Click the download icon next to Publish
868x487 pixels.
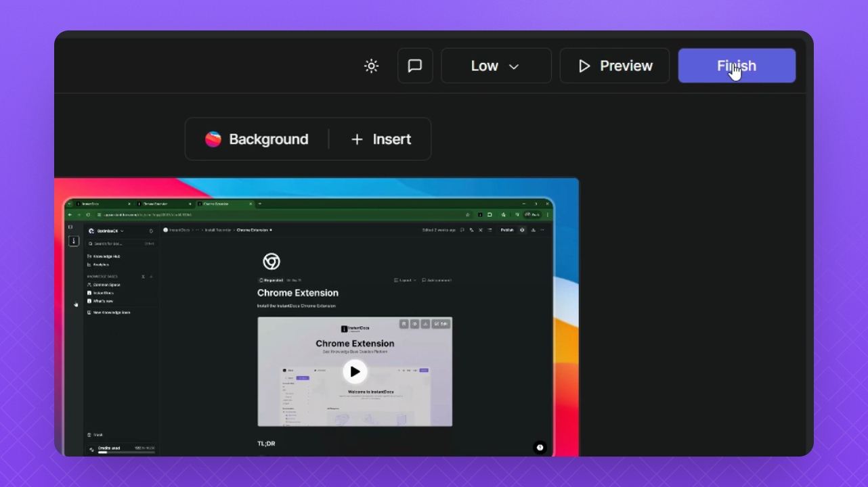click(x=533, y=230)
